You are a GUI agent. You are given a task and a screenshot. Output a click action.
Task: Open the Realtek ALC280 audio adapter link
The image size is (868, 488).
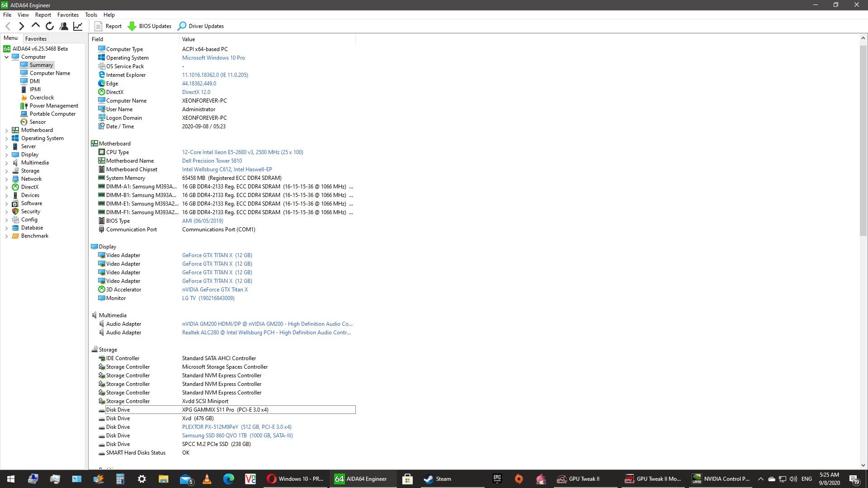click(x=266, y=333)
